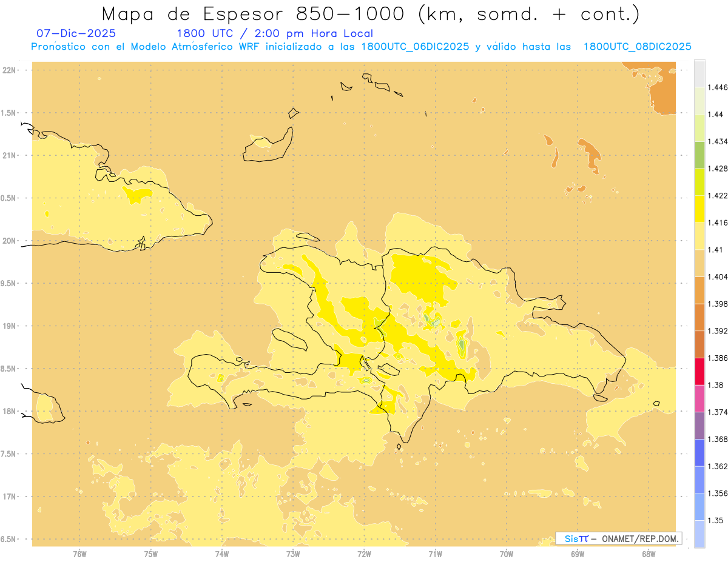This screenshot has height=562, width=728.
Task: Click the colorbar value 1.446
Action: pyautogui.click(x=718, y=87)
